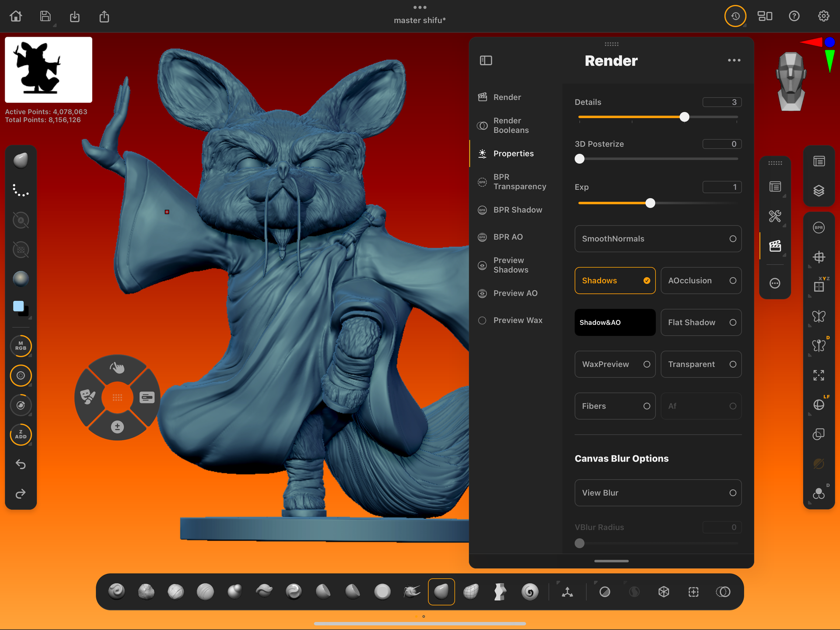Screen dimensions: 840x630
Task: Click the Shadow&AO button
Action: [x=615, y=322]
